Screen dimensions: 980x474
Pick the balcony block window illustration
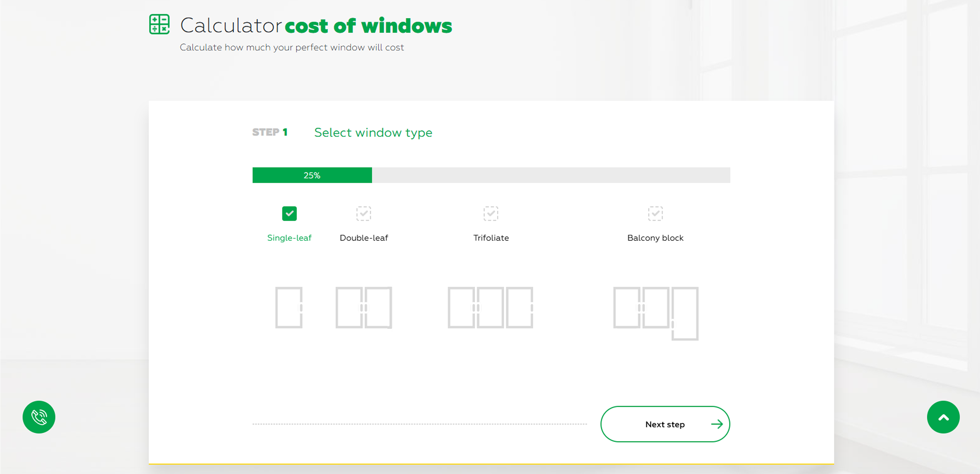[x=655, y=313]
